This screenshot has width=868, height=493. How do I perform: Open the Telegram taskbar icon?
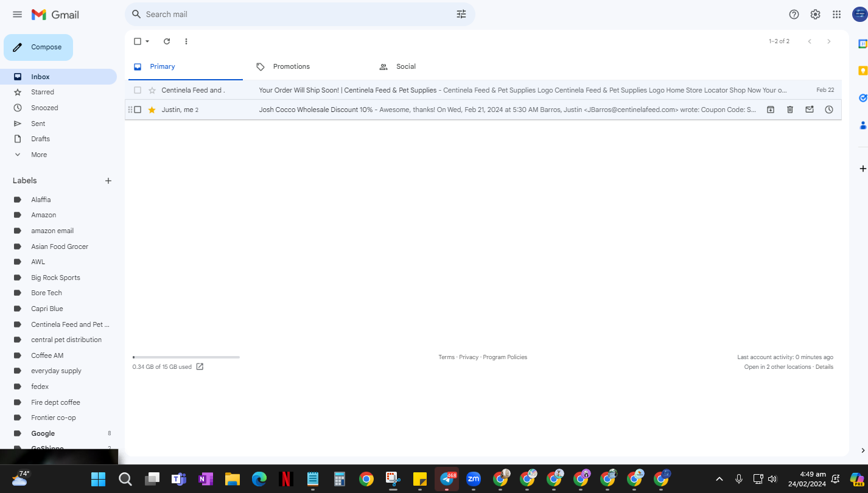click(x=447, y=479)
